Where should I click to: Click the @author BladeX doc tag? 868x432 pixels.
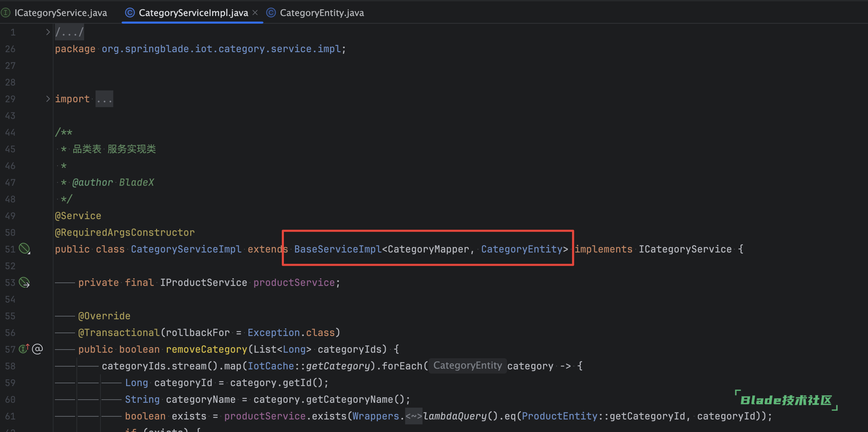pyautogui.click(x=113, y=183)
